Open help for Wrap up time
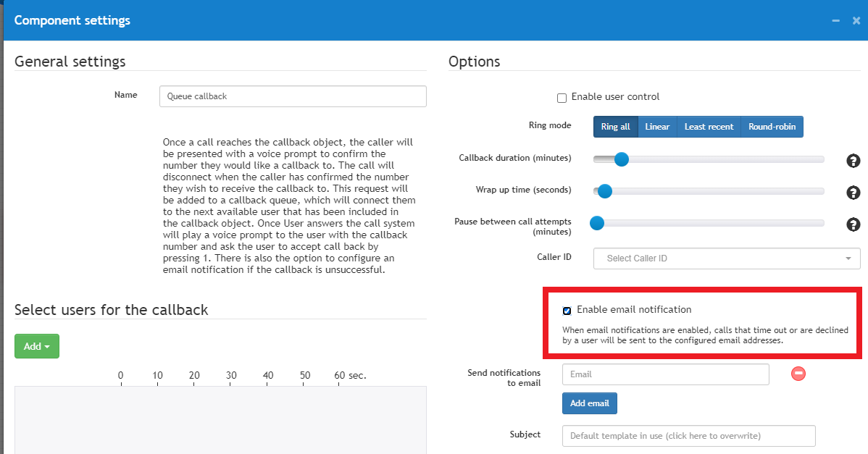Screen dimensions: 868x454 (x=853, y=193)
